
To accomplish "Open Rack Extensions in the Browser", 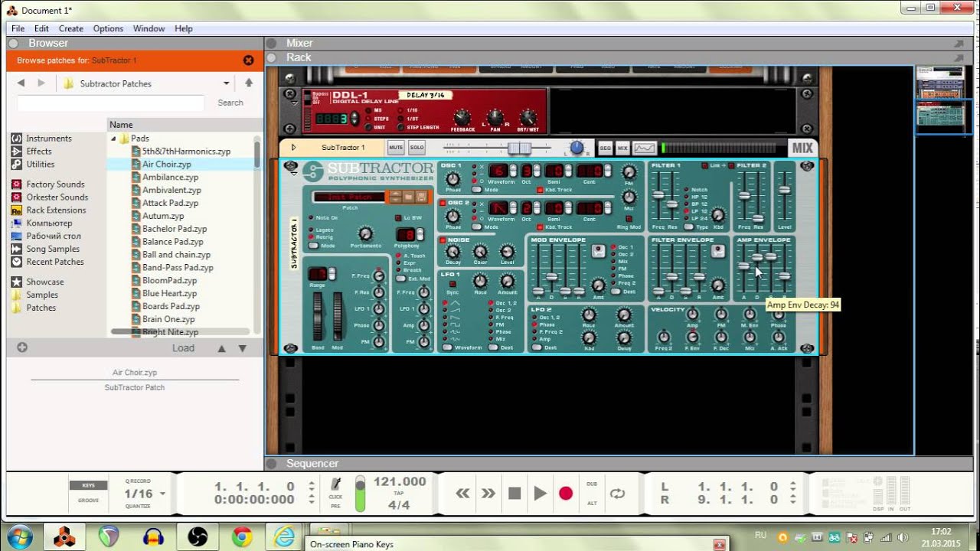I will (48, 210).
